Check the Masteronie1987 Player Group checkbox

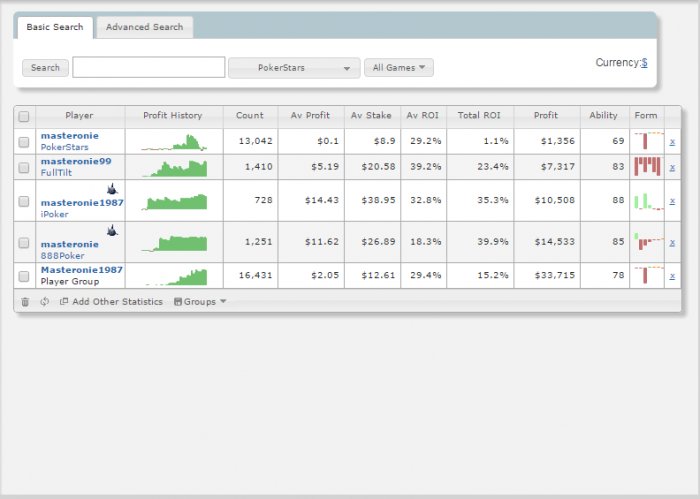24,276
